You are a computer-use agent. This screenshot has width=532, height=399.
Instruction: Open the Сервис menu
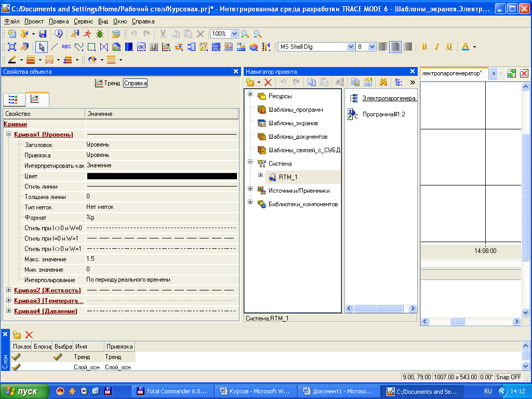[84, 21]
